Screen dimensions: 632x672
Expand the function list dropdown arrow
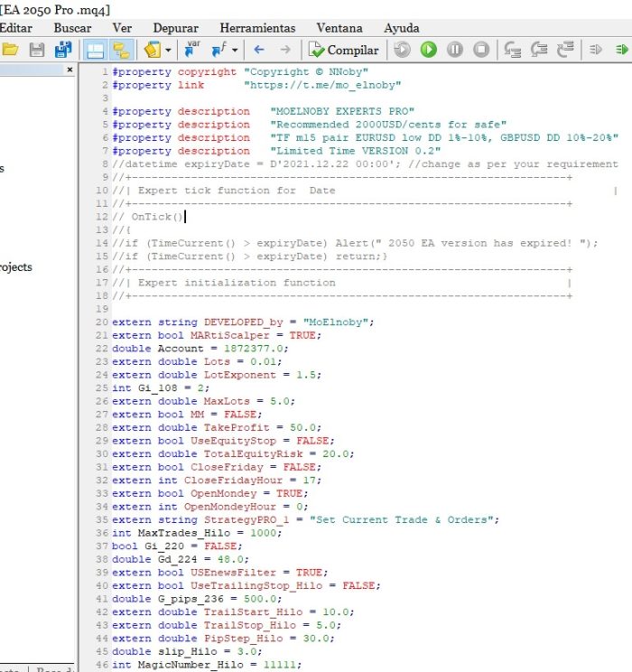click(235, 51)
